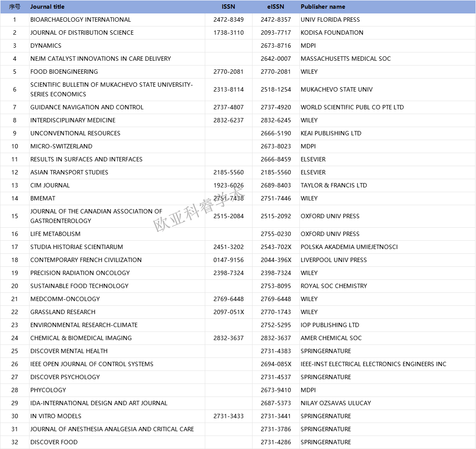Click GRASSLAND RESEARCH title cell
The height and width of the screenshot is (449, 476).
coord(63,313)
